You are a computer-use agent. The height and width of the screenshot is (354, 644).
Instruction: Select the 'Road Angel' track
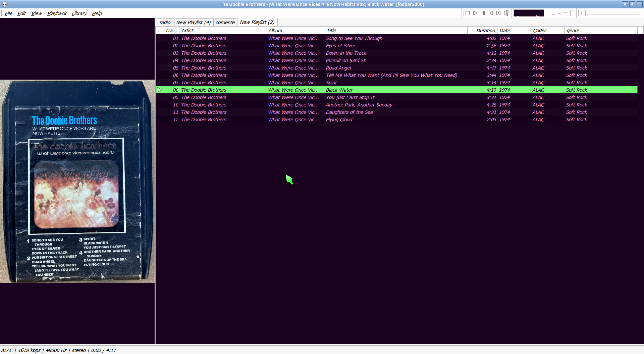338,68
